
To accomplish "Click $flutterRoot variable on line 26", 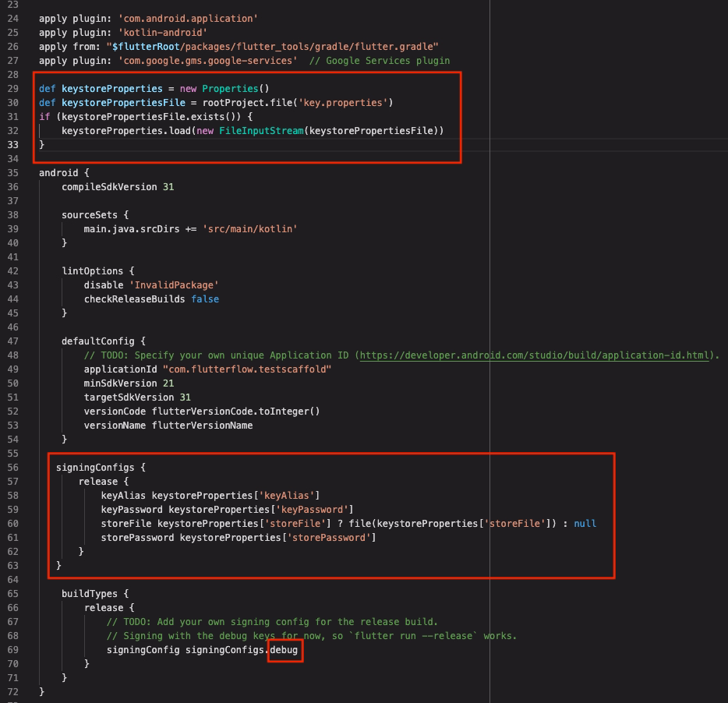I will [146, 47].
